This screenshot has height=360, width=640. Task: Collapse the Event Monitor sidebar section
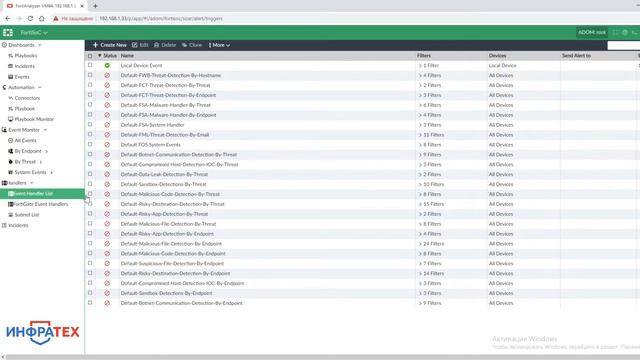[45, 130]
